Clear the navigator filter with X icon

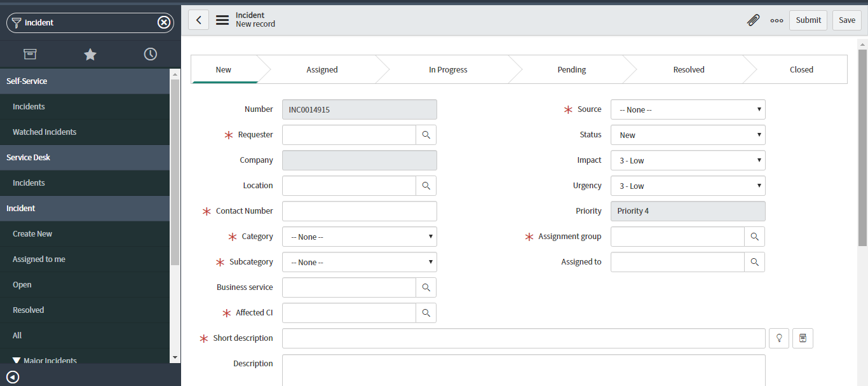(164, 23)
